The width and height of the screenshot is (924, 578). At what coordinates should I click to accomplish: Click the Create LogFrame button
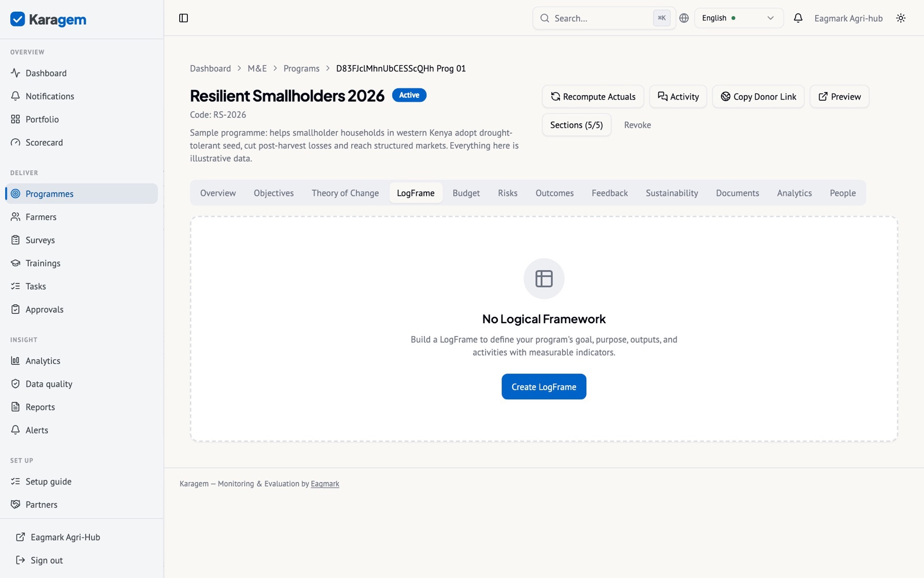coord(544,386)
